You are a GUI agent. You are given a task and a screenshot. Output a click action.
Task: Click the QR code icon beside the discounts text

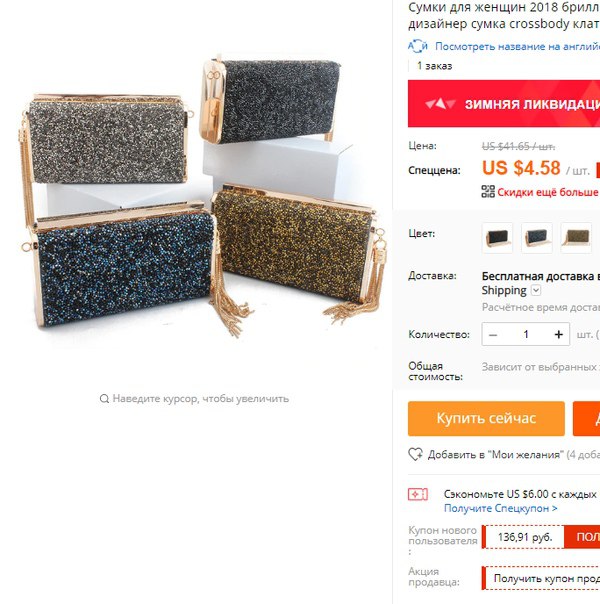488,191
